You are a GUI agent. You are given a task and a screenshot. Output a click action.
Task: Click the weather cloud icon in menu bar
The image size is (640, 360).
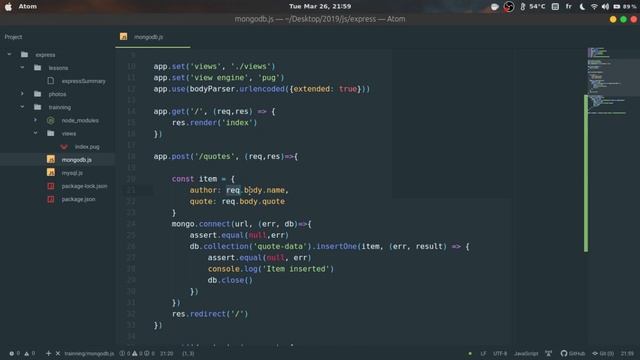coord(495,7)
